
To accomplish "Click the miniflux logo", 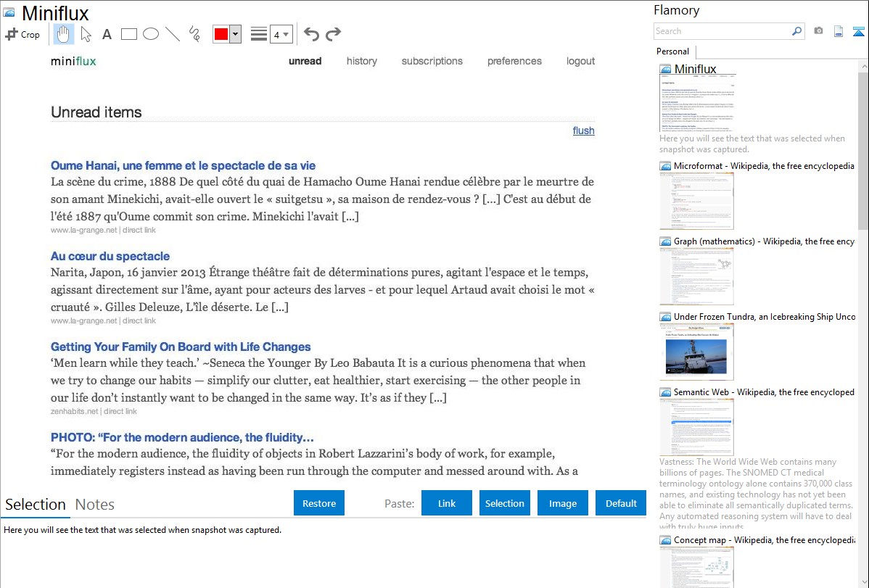I will tap(73, 62).
